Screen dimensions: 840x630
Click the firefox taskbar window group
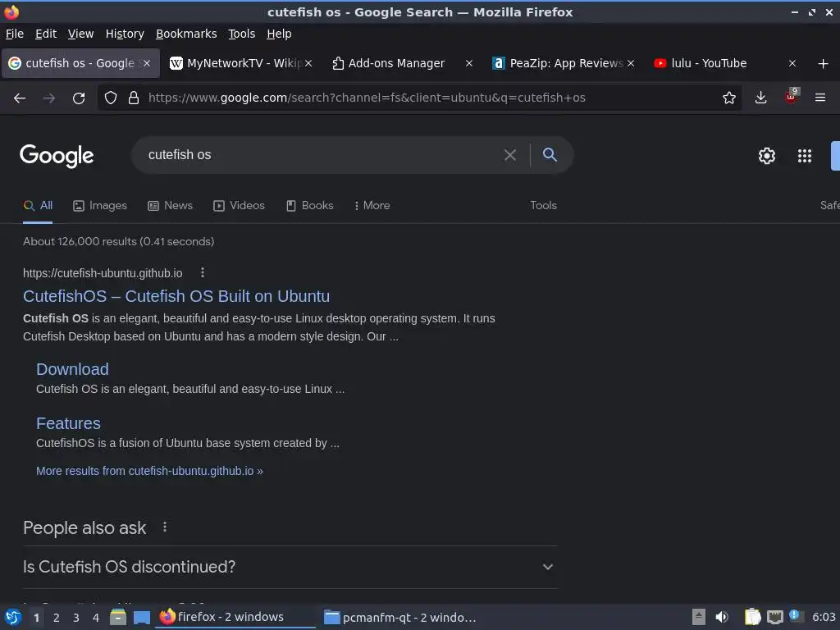[x=235, y=617]
